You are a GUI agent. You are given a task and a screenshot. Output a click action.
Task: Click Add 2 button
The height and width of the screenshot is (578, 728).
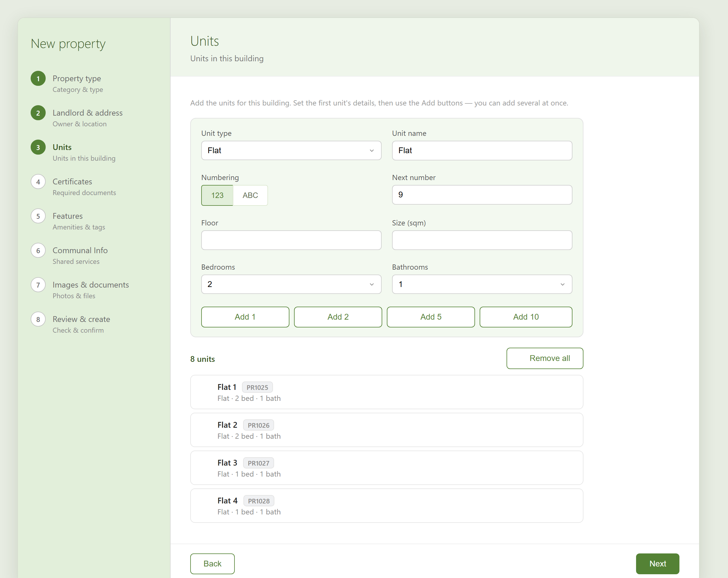[338, 317]
